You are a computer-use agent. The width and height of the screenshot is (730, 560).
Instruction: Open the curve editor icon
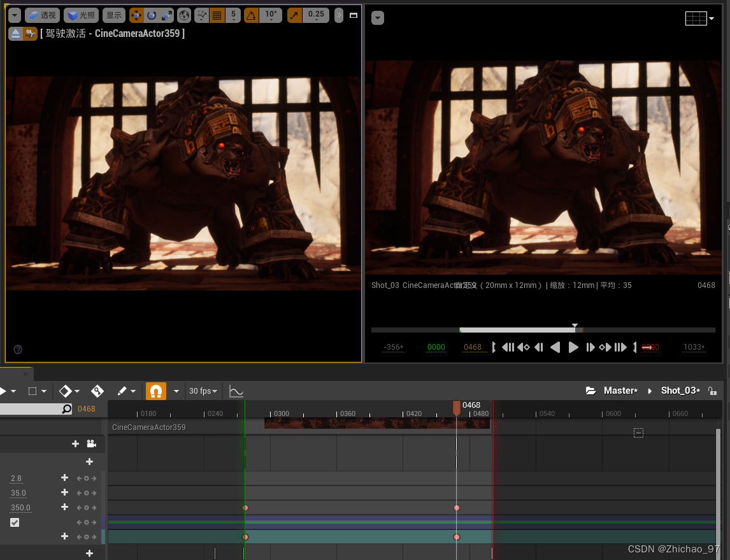coord(236,391)
